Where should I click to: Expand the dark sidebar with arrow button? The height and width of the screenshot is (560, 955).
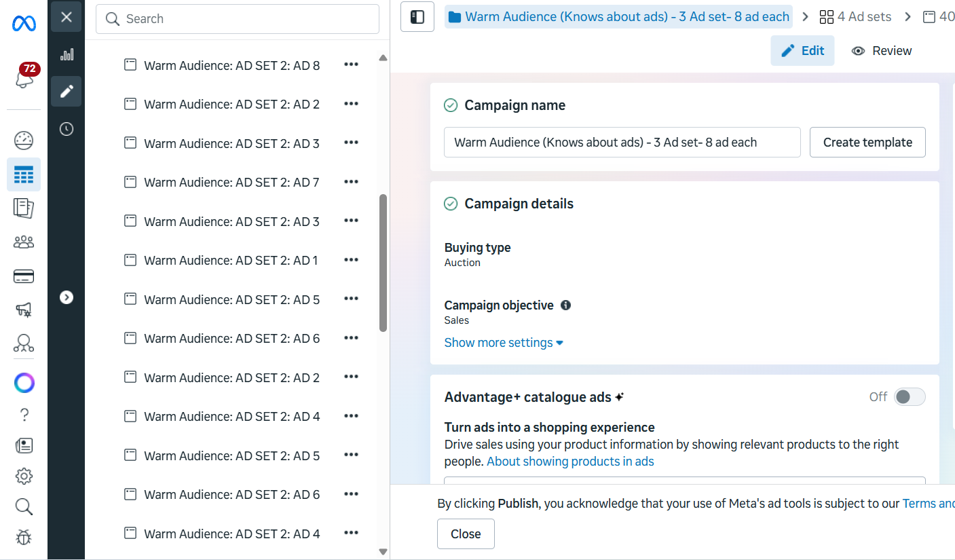[x=67, y=297]
